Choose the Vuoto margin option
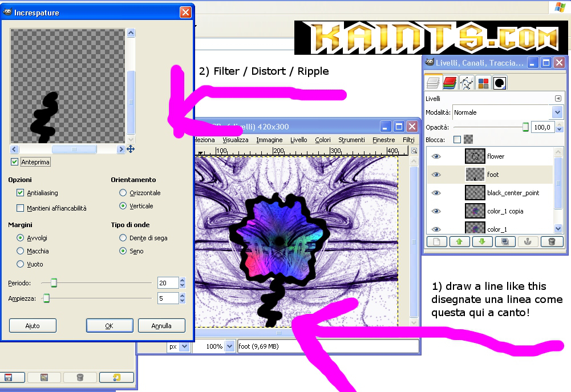The height and width of the screenshot is (392, 571). 21,264
